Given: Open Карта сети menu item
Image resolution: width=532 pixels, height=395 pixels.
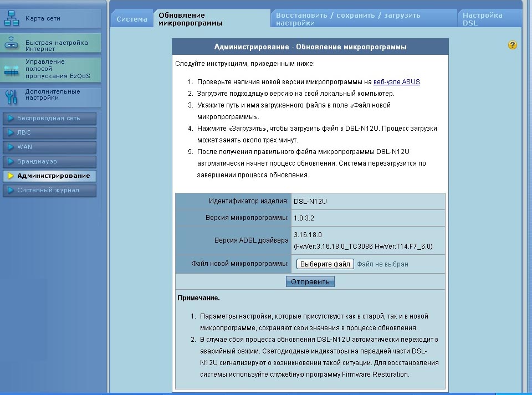Looking at the screenshot, I should pos(50,18).
